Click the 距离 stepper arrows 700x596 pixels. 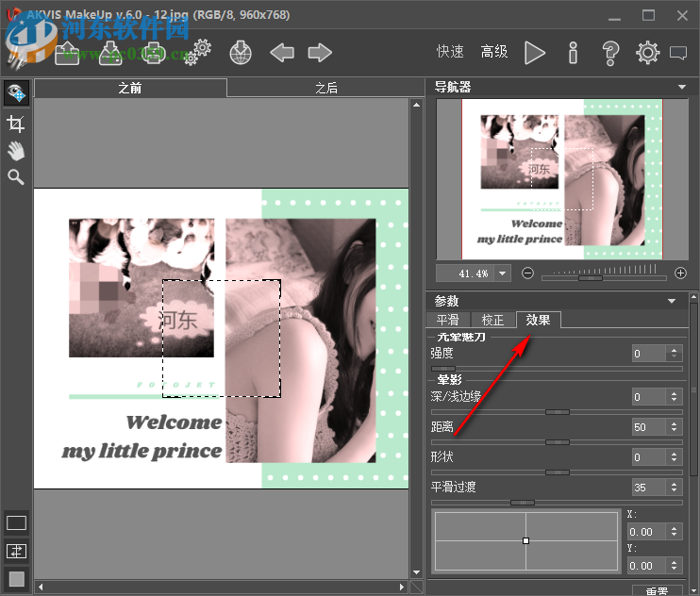(675, 427)
